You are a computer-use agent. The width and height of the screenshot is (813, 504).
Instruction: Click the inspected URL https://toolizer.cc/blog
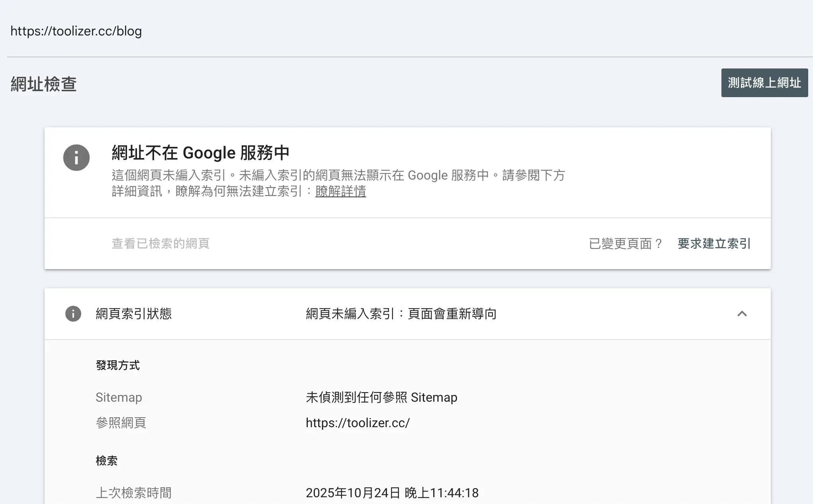coord(76,31)
